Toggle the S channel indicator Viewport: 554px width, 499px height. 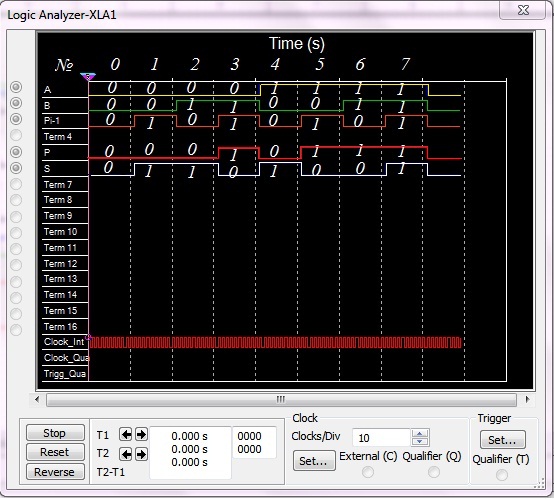coord(16,168)
